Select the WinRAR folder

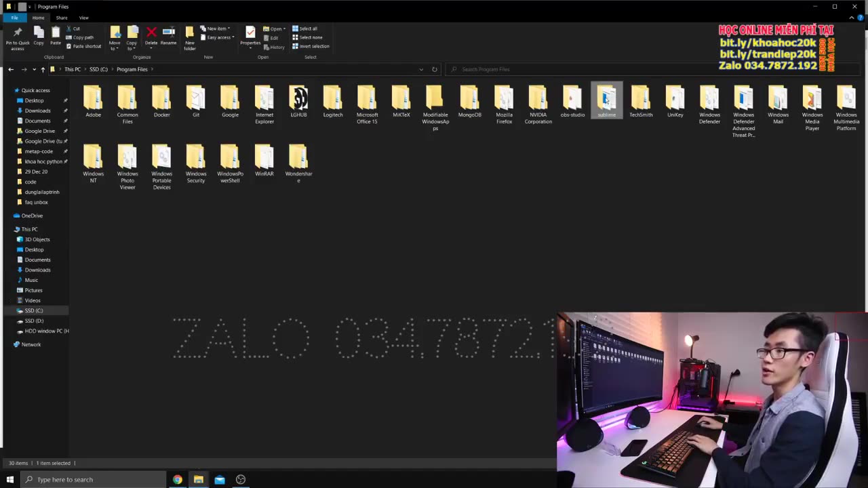pyautogui.click(x=264, y=161)
